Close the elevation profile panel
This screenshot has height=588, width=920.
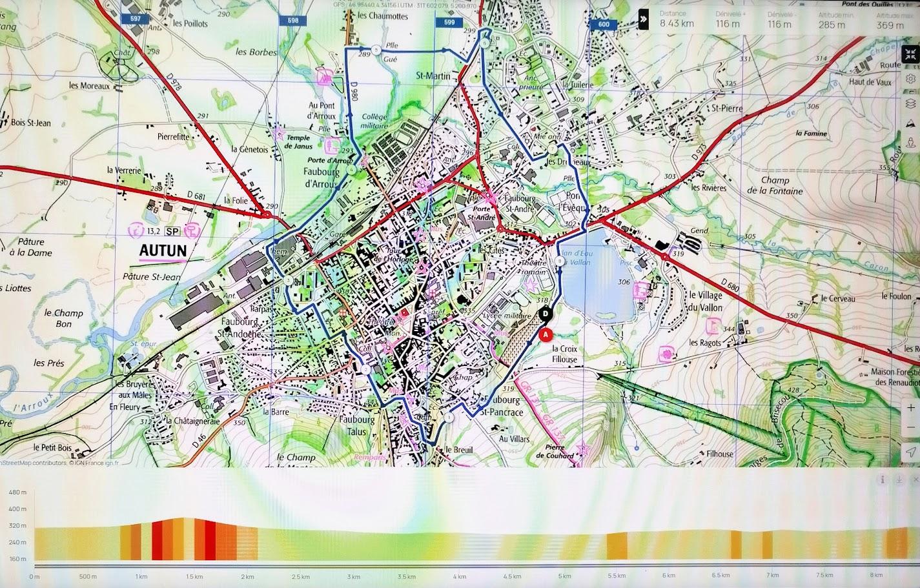[x=915, y=480]
